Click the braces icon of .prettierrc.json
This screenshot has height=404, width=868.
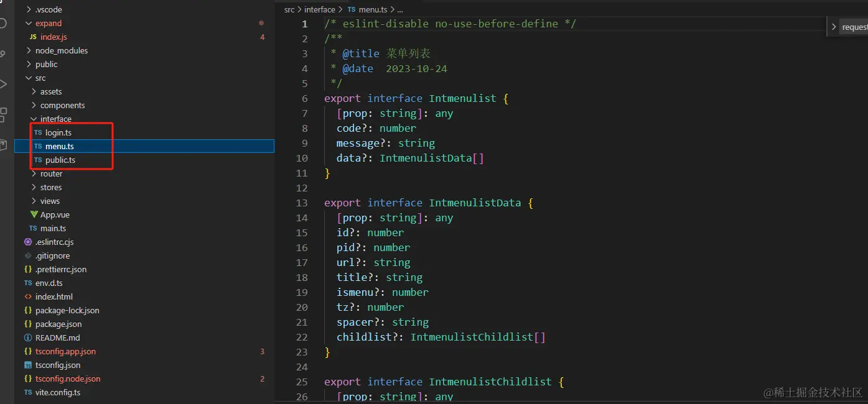[28, 270]
